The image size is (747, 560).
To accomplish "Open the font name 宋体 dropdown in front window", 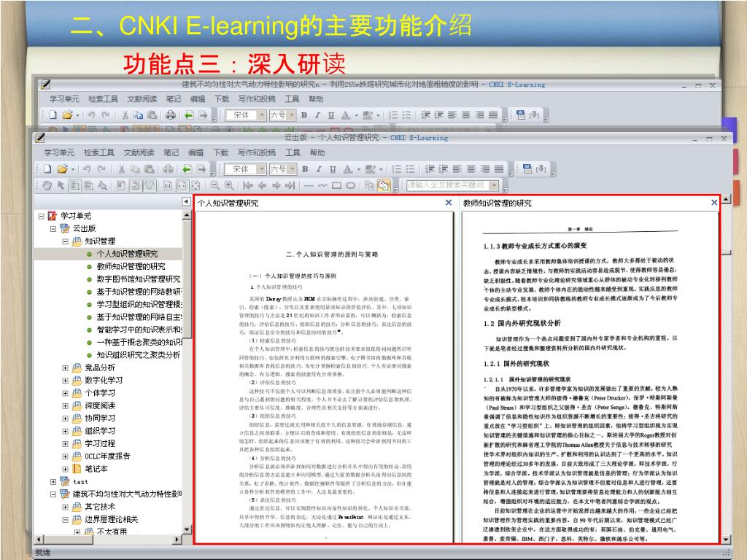I will tap(262, 169).
